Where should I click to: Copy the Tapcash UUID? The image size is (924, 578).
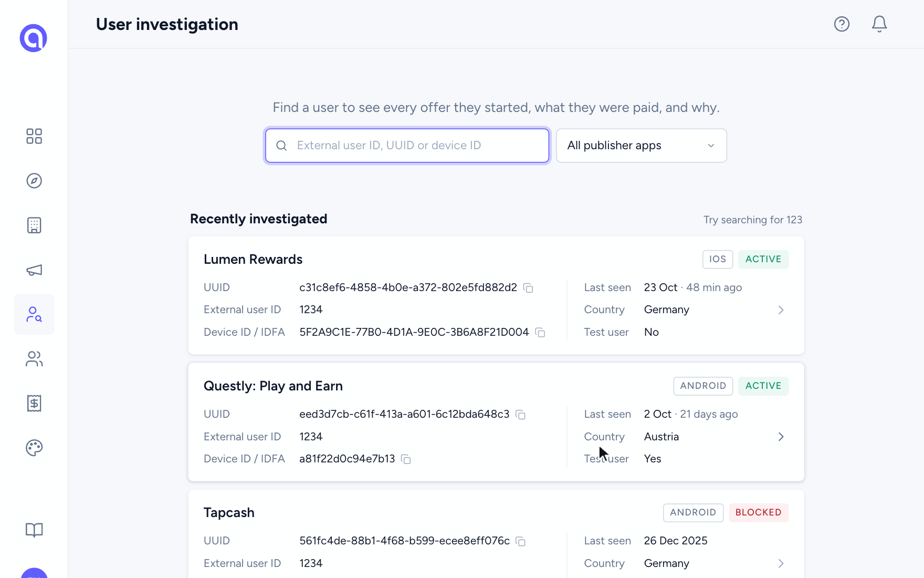pos(521,541)
